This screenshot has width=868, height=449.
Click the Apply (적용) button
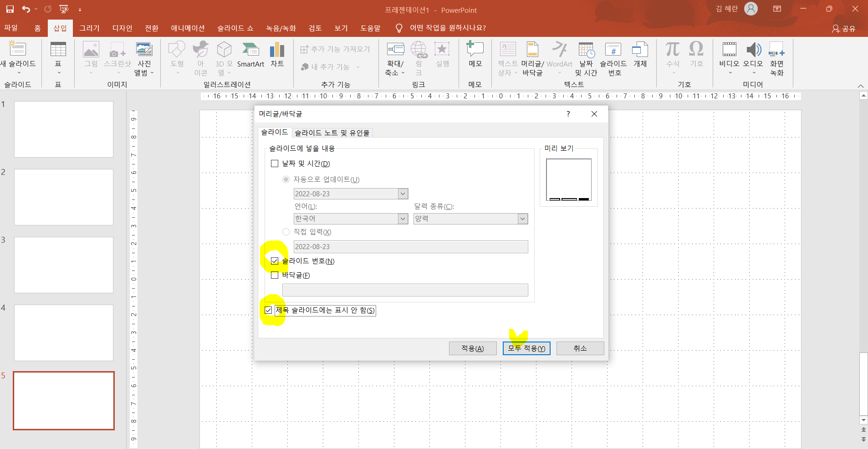[473, 348]
